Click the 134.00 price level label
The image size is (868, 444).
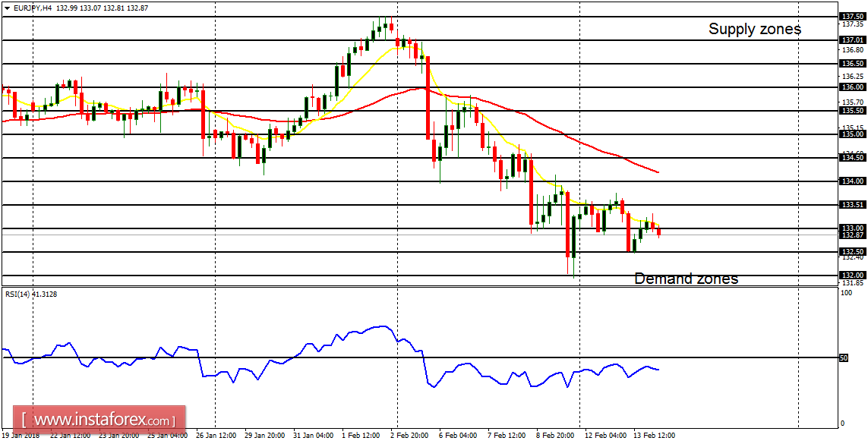pos(852,181)
